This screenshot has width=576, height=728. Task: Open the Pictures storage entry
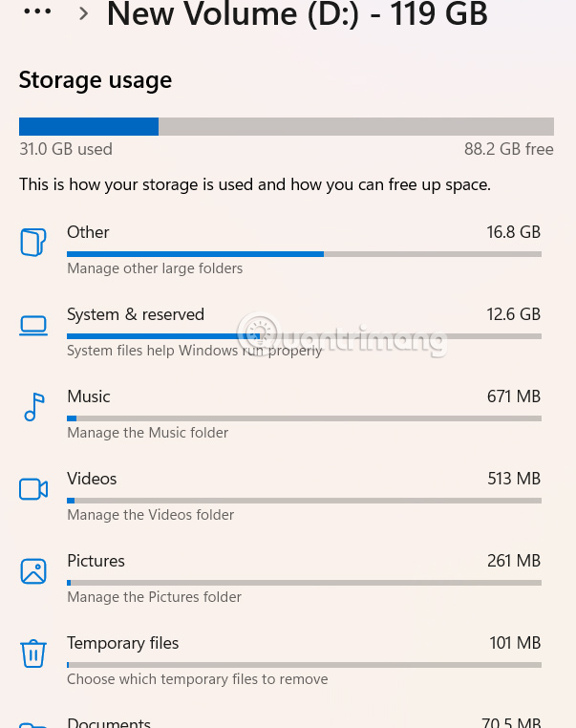pos(96,561)
